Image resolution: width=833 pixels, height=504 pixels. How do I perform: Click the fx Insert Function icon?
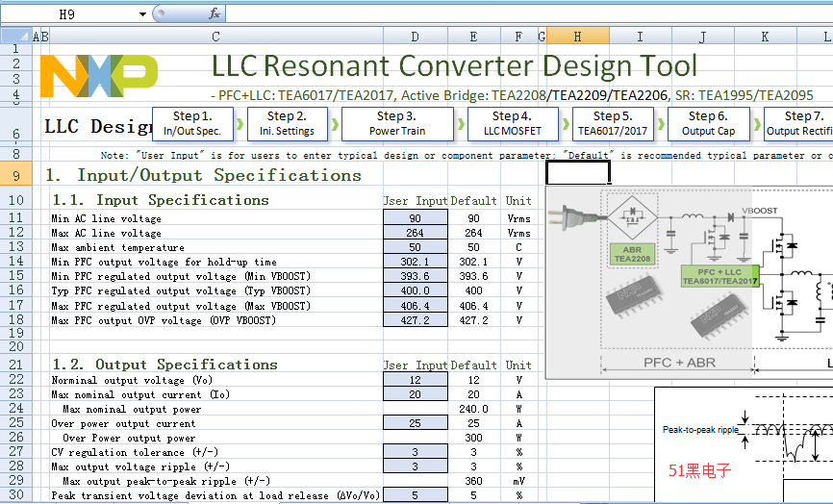click(x=214, y=13)
